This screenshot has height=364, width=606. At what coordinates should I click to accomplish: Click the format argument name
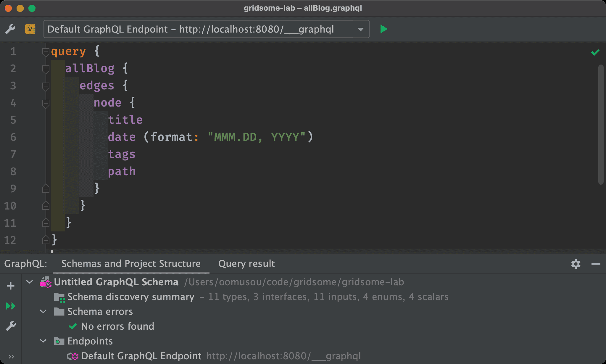(172, 137)
